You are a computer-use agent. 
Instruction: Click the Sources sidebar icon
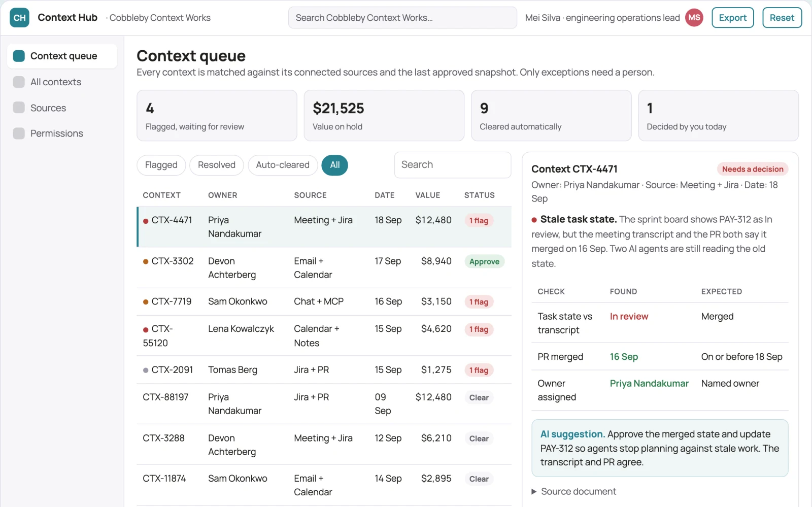click(19, 108)
